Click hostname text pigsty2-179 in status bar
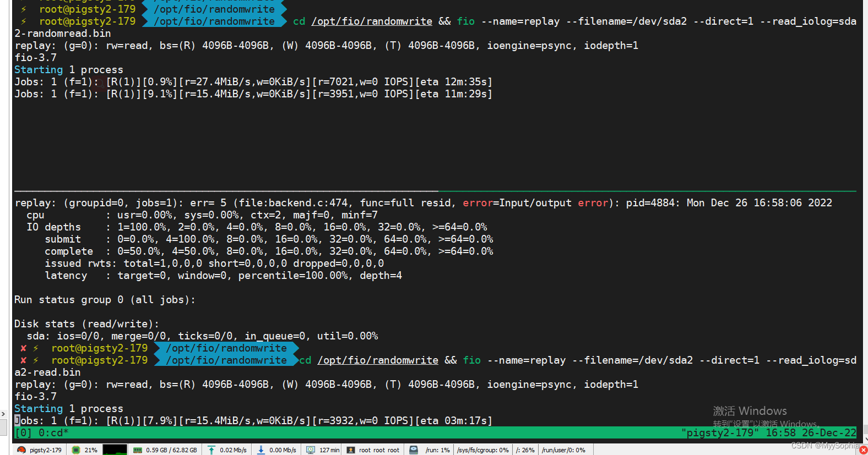The width and height of the screenshot is (868, 455). click(46, 450)
